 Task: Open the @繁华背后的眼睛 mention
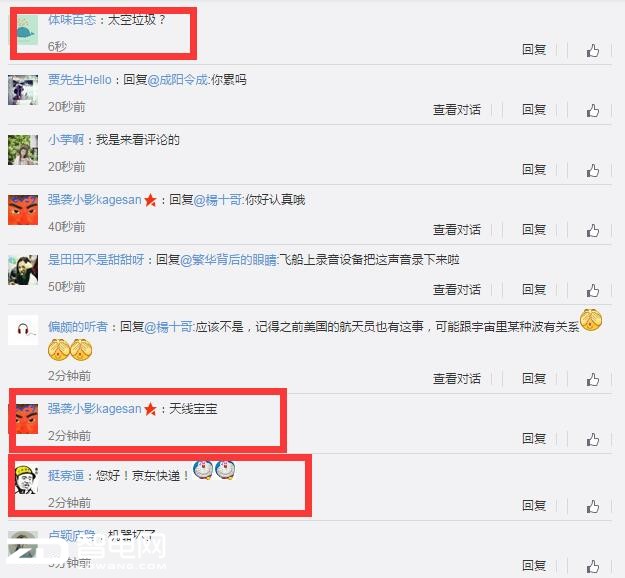pos(228,260)
